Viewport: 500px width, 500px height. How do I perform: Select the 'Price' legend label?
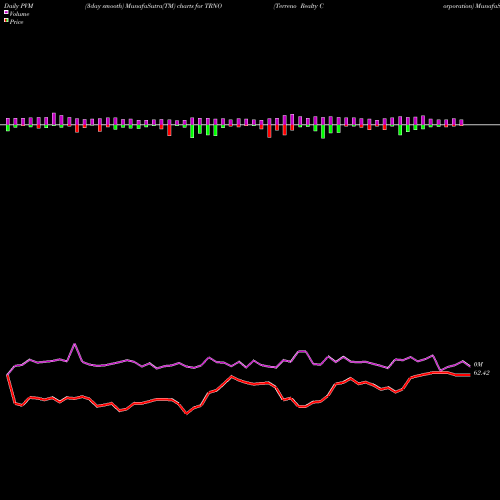click(x=16, y=22)
